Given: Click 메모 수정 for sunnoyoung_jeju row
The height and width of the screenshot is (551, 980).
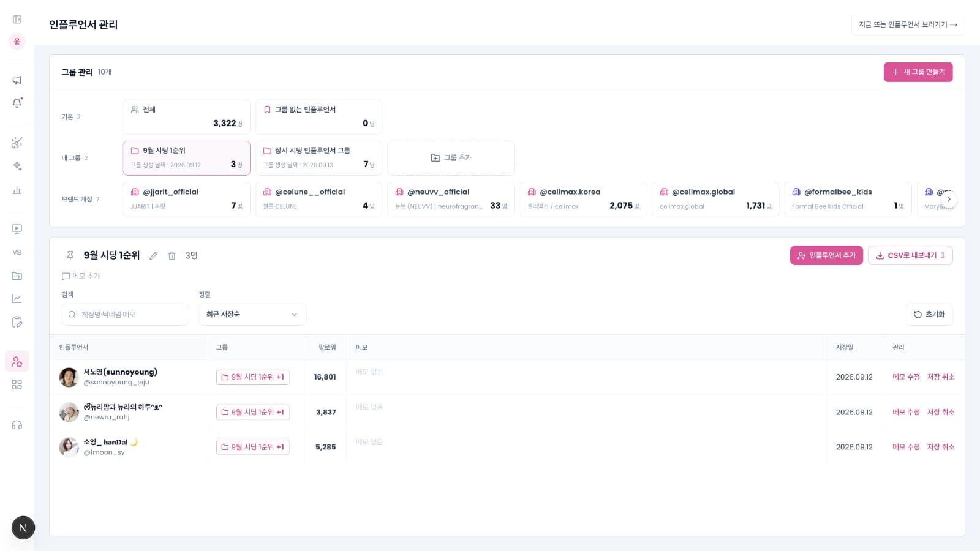Looking at the screenshot, I should tap(906, 377).
